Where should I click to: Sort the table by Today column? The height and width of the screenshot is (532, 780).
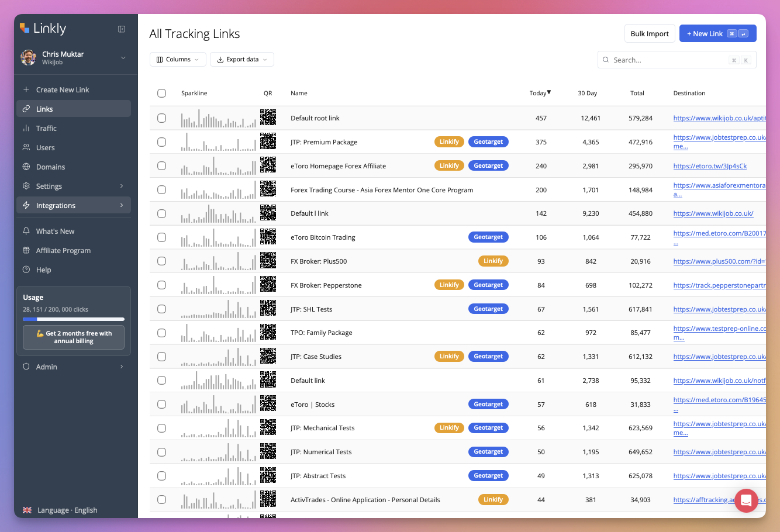tap(540, 93)
